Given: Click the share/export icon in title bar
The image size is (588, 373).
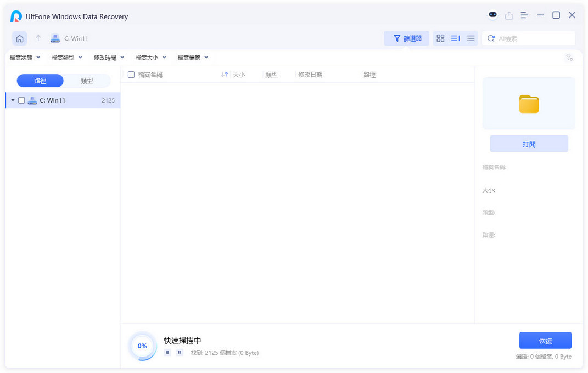Looking at the screenshot, I should [509, 15].
